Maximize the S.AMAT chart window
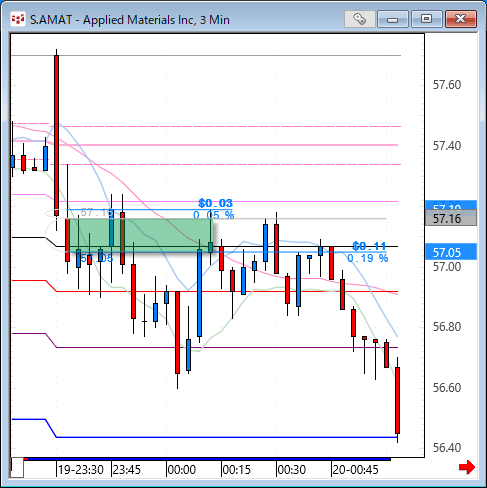This screenshot has width=487, height=488. 426,19
